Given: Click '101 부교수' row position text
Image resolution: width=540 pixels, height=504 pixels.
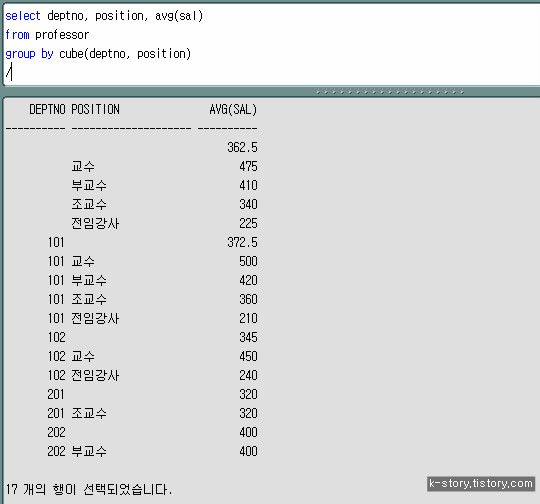Looking at the screenshot, I should coord(89,280).
